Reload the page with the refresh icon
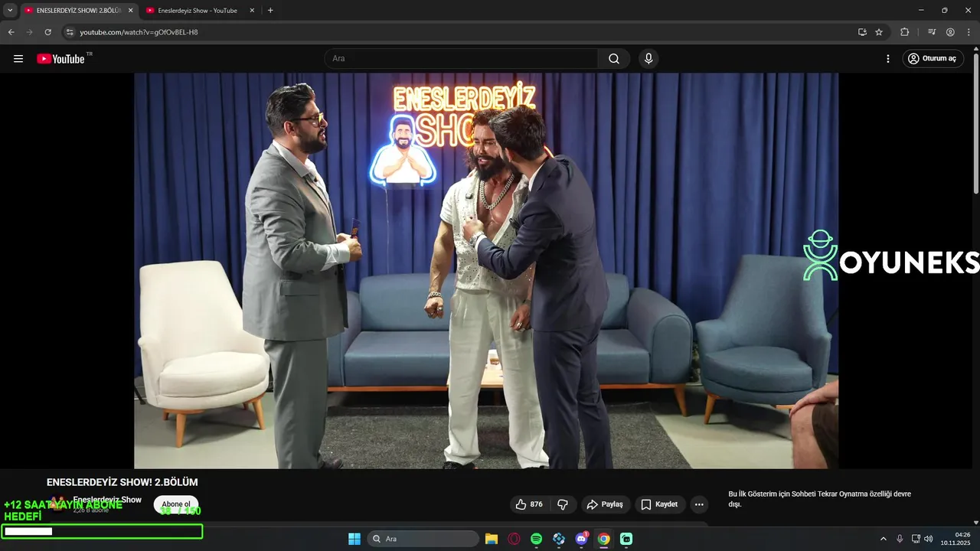980x551 pixels. point(47,32)
